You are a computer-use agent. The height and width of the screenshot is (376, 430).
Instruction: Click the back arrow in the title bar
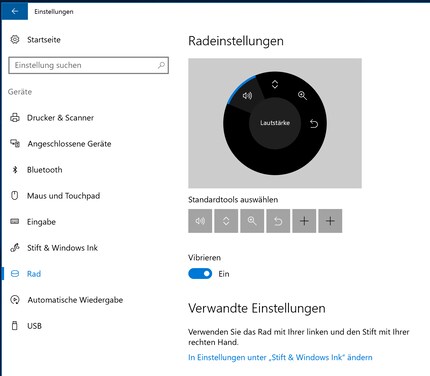(15, 11)
